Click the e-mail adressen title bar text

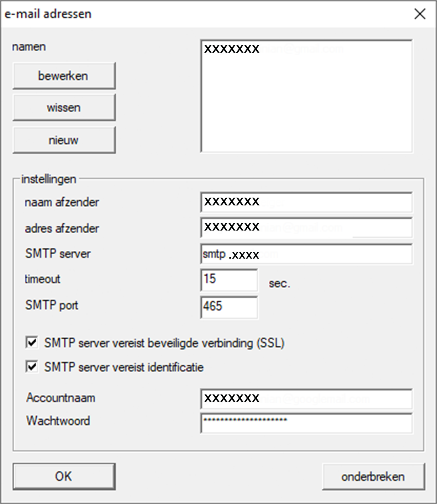48,14
